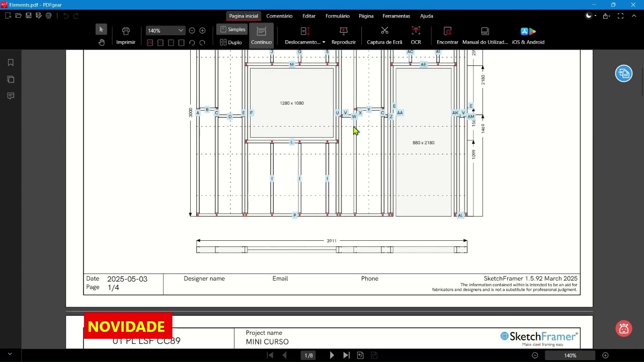Click the previous view button in bottom bar
644x362 pixels.
tap(360, 355)
